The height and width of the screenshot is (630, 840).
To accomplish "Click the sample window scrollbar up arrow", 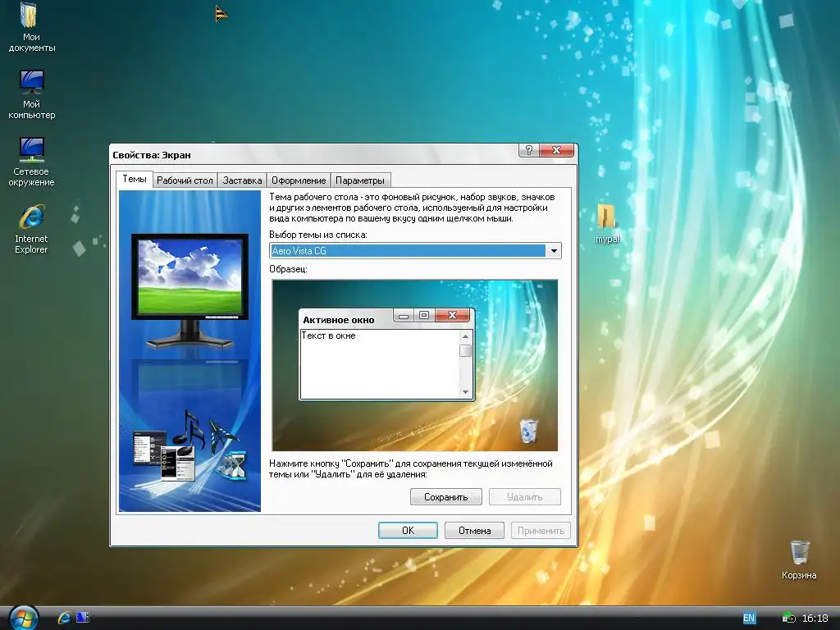I will click(x=465, y=336).
